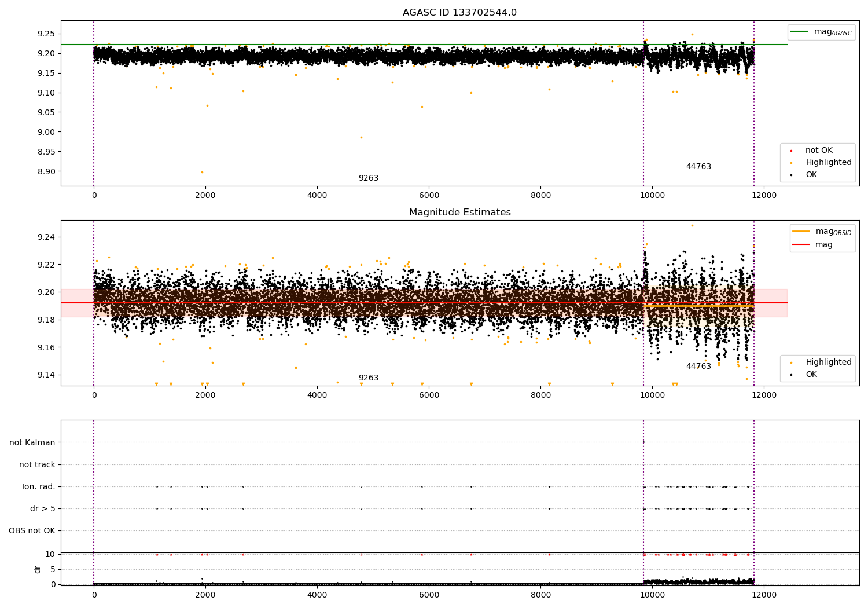Image resolution: width=868 pixels, height=608 pixels.
Task: Click the red "mag" legend line in middle plot
Action: point(801,245)
